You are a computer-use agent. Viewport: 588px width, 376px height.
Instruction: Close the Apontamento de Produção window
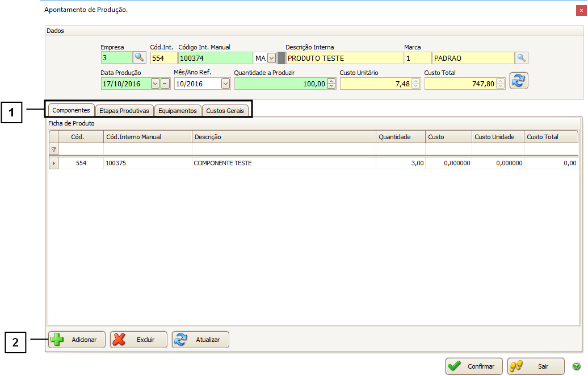(x=581, y=11)
